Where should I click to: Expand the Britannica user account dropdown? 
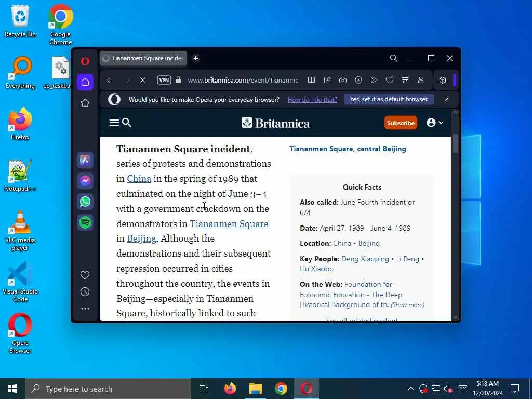click(x=435, y=123)
